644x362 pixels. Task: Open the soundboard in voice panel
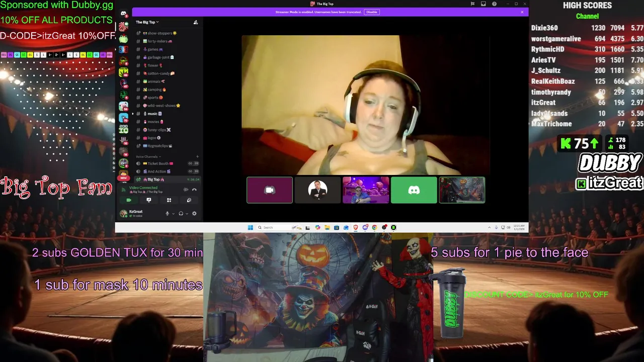click(189, 200)
